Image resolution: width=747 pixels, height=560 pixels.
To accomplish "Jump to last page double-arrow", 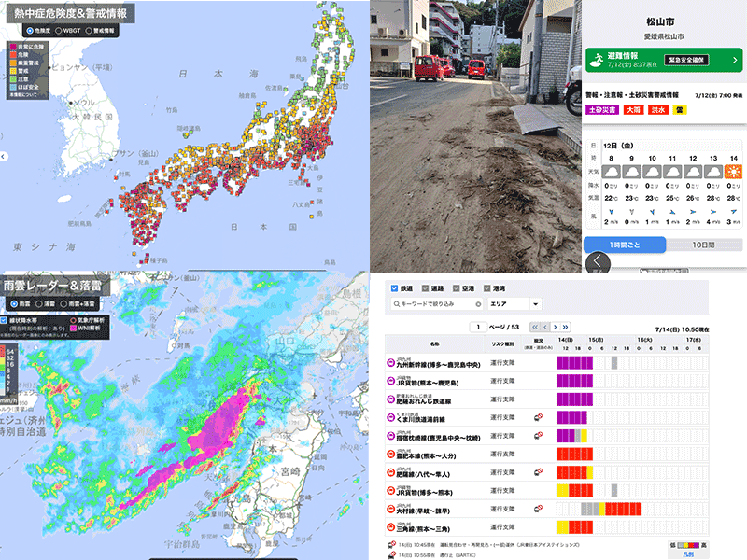I will [x=565, y=327].
